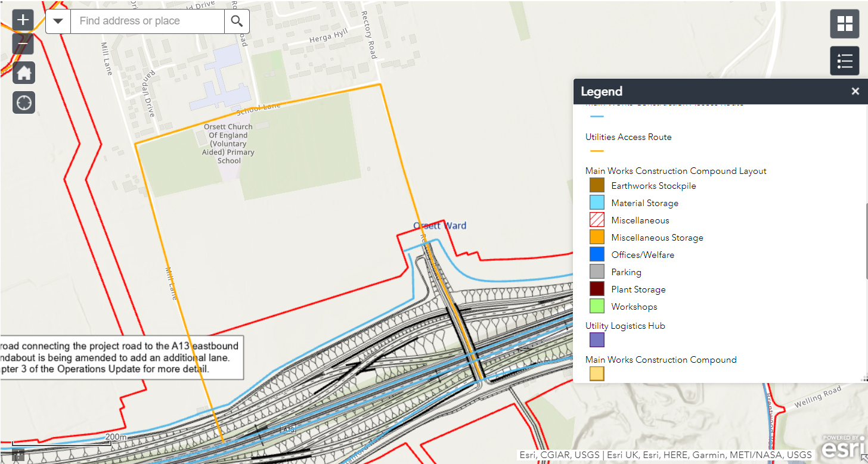868x464 pixels.
Task: Click the Earthworks Stockpile legend label
Action: coord(653,186)
